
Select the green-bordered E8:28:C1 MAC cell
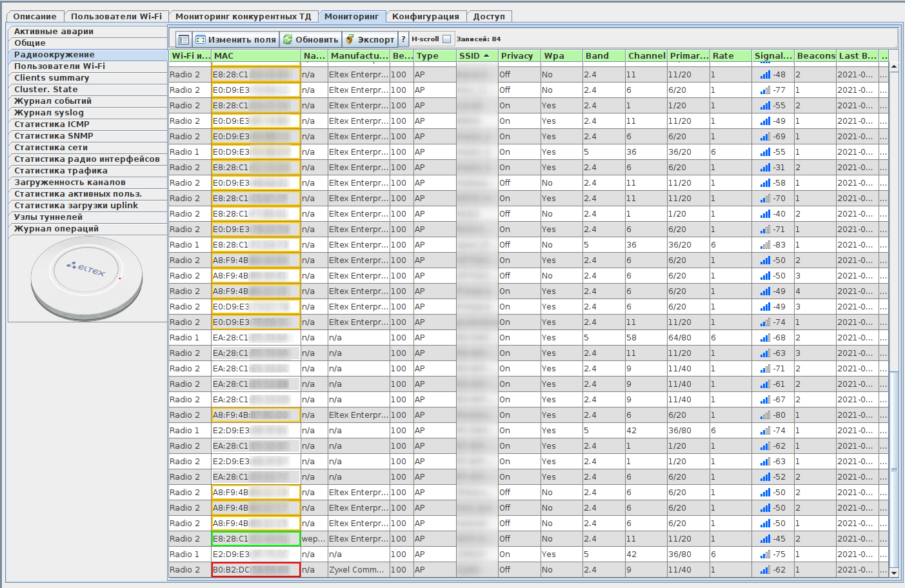click(255, 539)
